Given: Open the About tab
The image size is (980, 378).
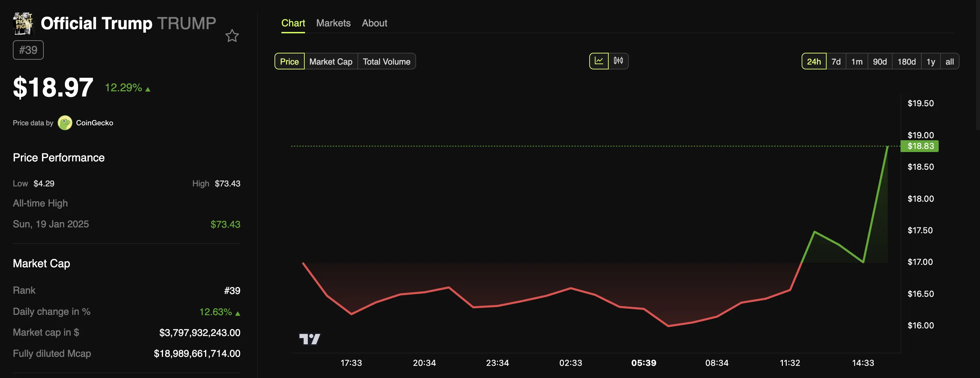Looking at the screenshot, I should click(374, 23).
